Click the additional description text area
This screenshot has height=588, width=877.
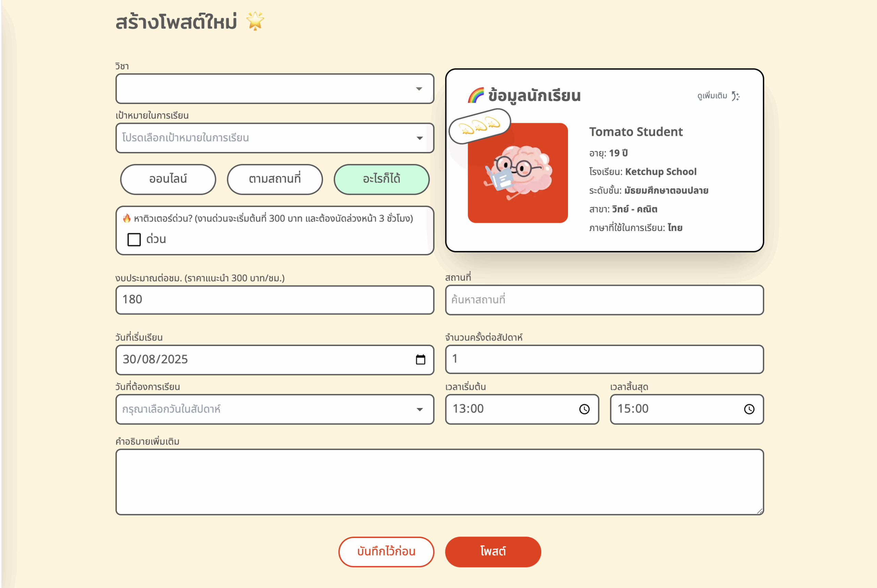tap(439, 482)
